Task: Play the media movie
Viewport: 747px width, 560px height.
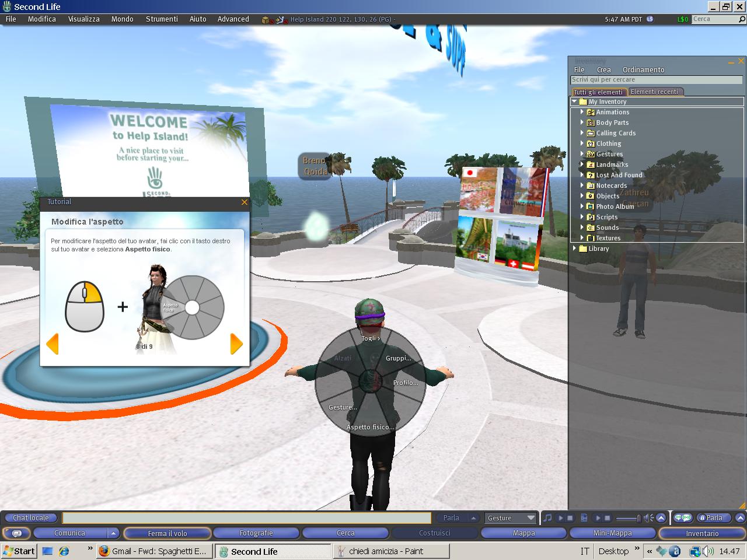Action: pos(598,518)
